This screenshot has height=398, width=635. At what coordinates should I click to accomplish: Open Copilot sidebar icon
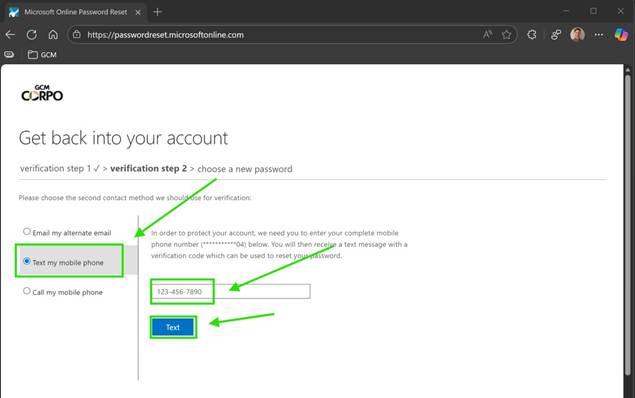[x=621, y=35]
